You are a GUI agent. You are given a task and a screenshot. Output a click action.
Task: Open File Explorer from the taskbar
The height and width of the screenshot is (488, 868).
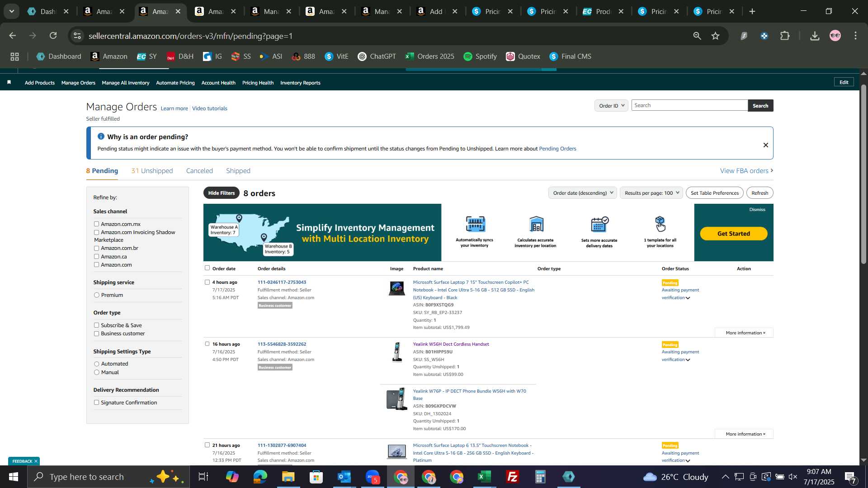click(x=288, y=477)
